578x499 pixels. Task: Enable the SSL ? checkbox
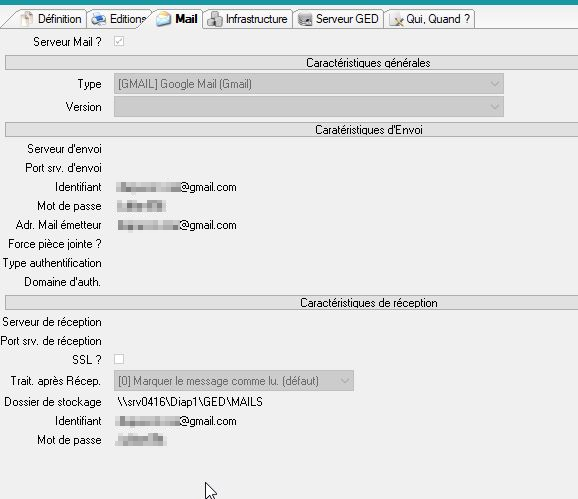(119, 359)
